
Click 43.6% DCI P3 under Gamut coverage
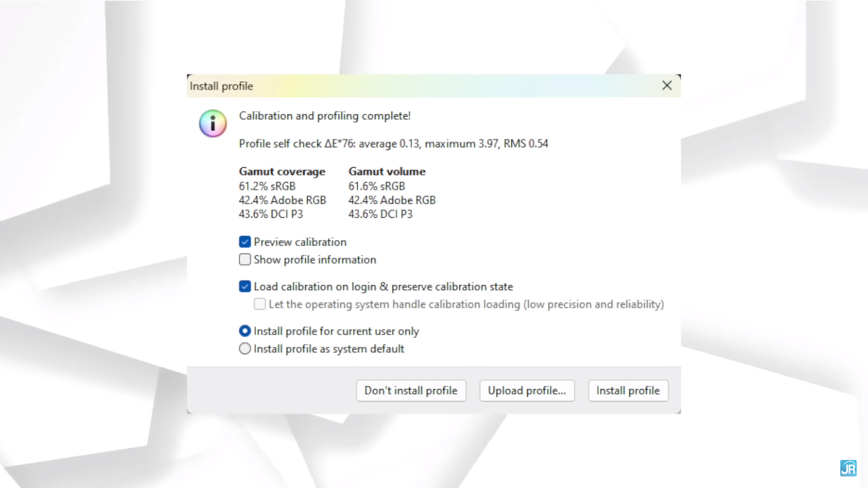pyautogui.click(x=271, y=214)
